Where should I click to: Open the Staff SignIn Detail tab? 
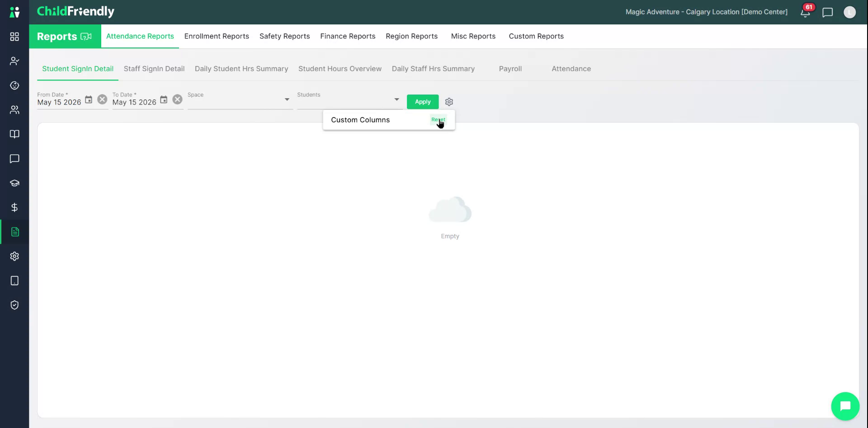coord(154,69)
